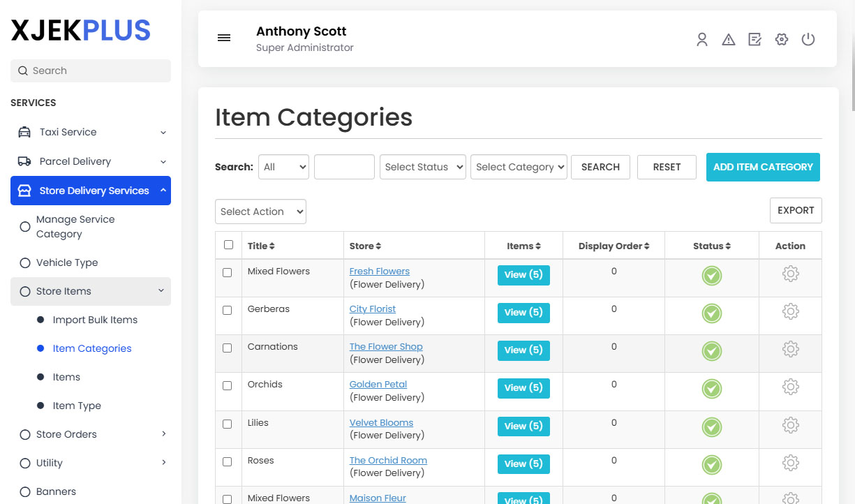The image size is (855, 504).
Task: Toggle the Mixed Flowers row checkbox
Action: coord(228,273)
